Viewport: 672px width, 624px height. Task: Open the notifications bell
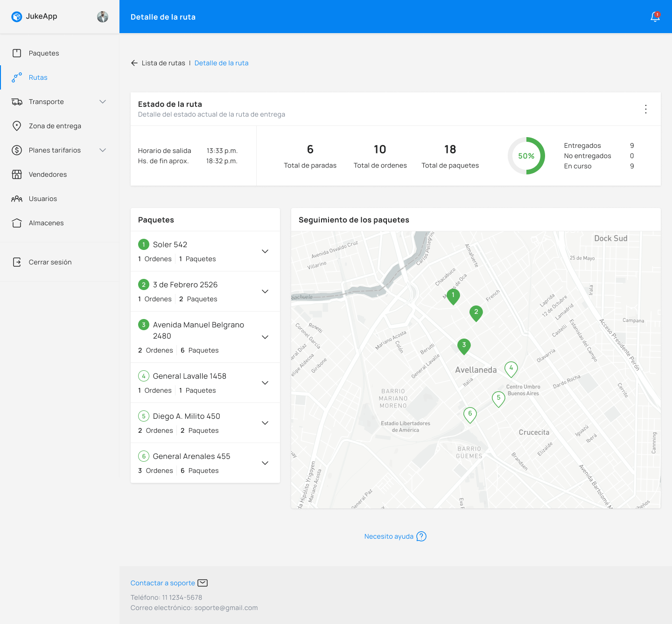coord(655,17)
